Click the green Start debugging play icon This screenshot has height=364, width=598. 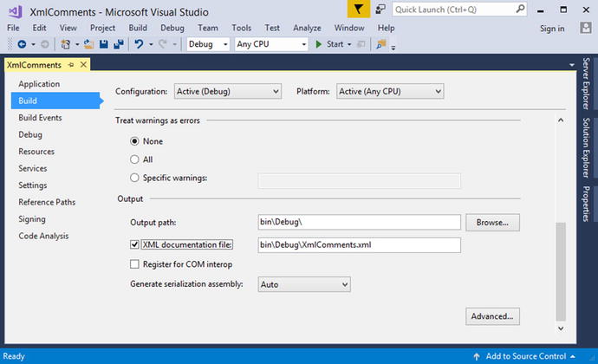pyautogui.click(x=318, y=44)
